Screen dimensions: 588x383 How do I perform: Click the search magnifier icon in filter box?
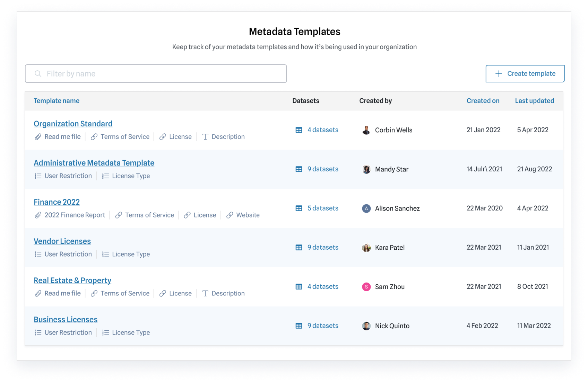coord(38,74)
